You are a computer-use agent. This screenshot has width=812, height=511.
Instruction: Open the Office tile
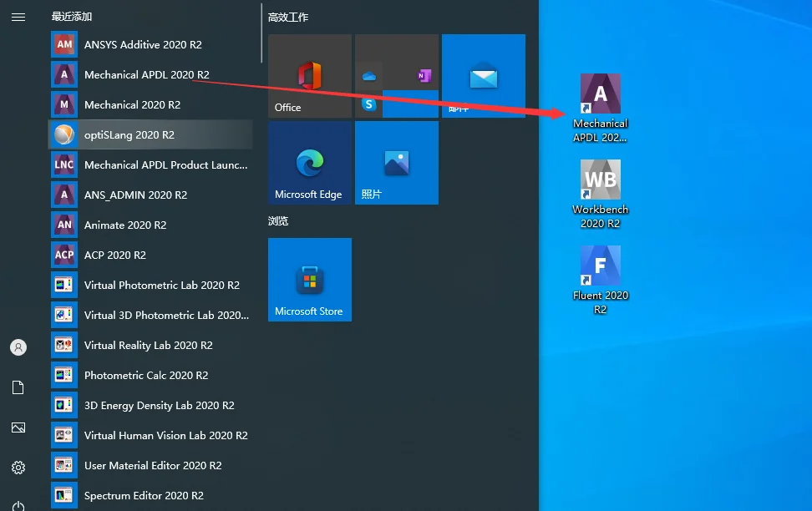(x=310, y=76)
